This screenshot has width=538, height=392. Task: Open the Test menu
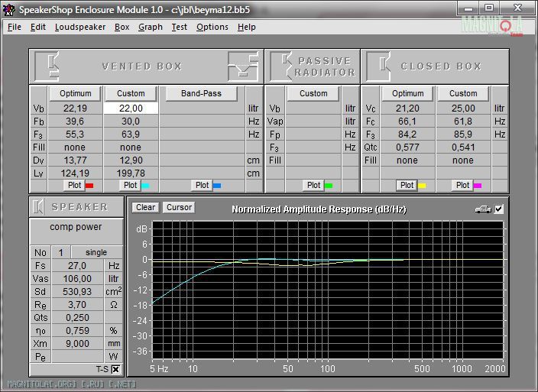[x=179, y=27]
